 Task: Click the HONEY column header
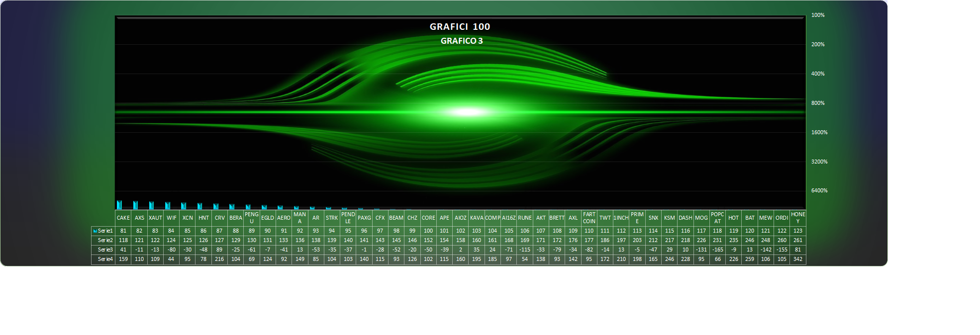(x=797, y=218)
